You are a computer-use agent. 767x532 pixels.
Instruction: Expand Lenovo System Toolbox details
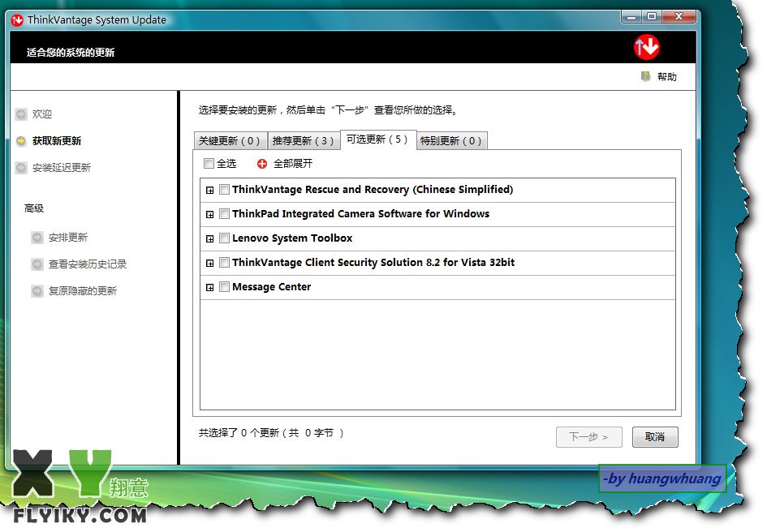point(210,239)
